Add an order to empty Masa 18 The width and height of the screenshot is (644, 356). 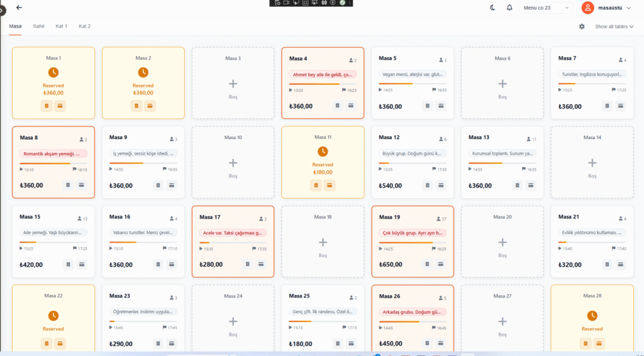[323, 242]
